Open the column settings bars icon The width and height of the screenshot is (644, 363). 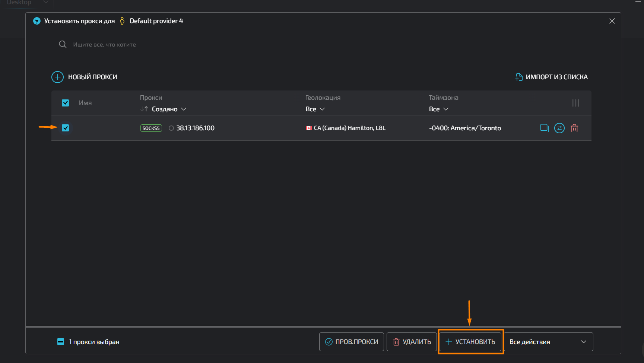point(576,103)
